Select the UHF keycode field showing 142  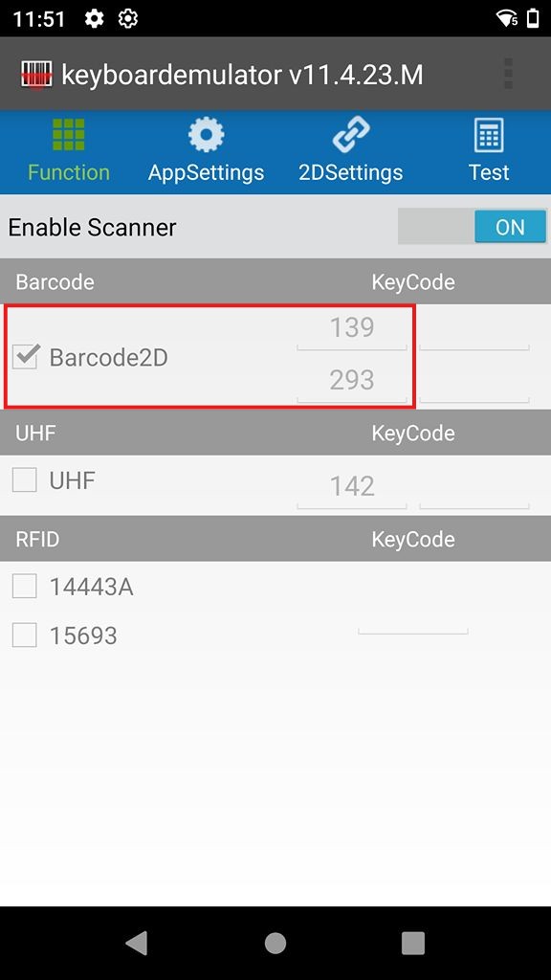[x=352, y=485]
